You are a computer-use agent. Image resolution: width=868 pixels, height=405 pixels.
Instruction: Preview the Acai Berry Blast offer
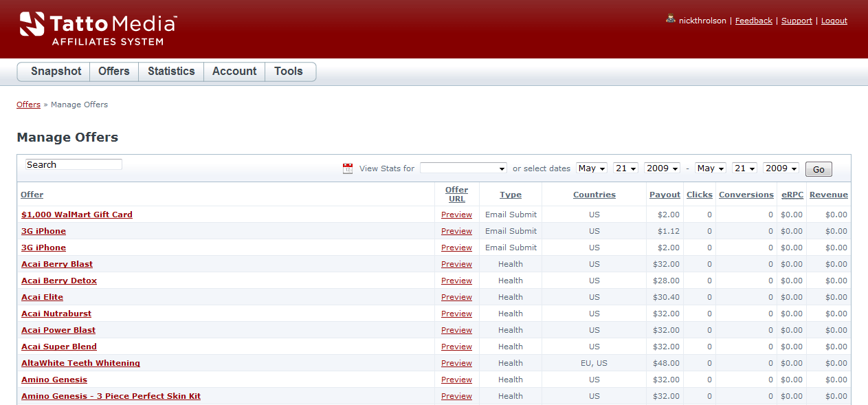coord(456,264)
